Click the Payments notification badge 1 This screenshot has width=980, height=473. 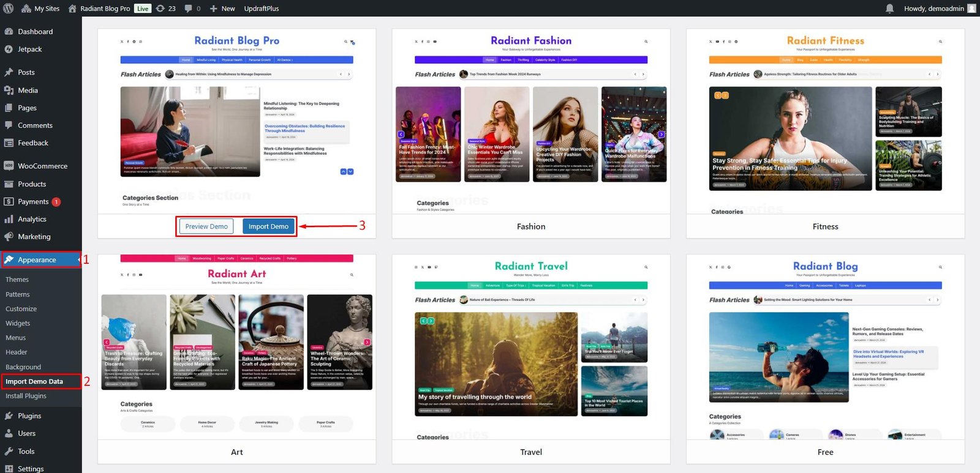tap(56, 202)
